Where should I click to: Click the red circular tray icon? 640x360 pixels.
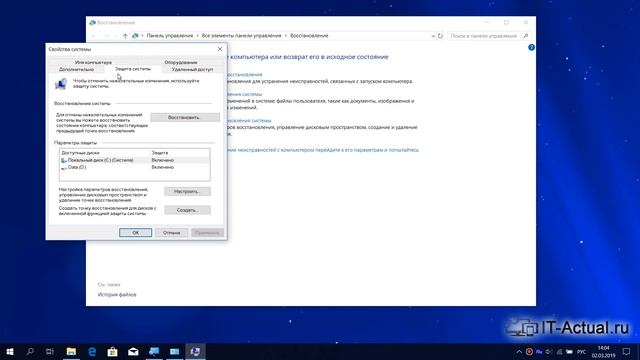click(x=529, y=352)
